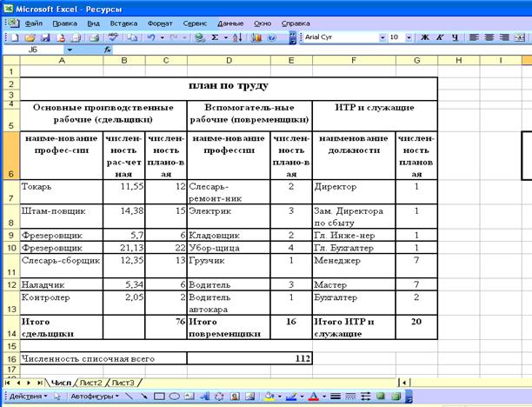Open the Файл menu
Screen dimensions: 532x407
[x=34, y=23]
